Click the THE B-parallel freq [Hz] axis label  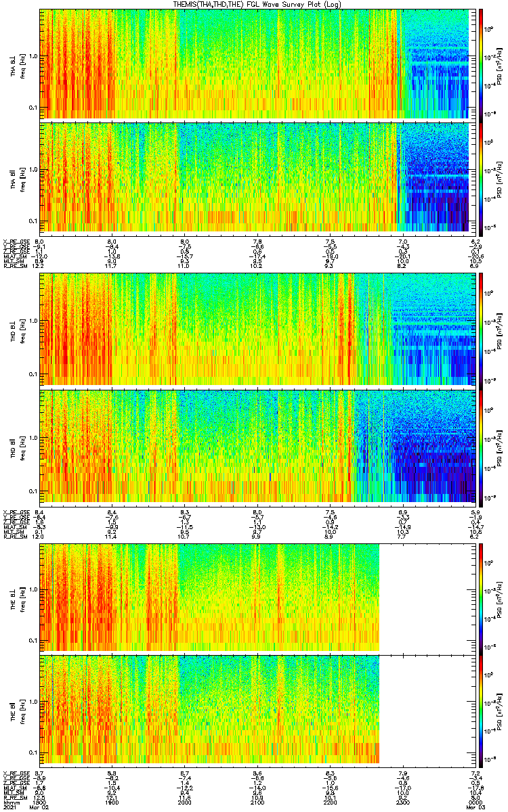click(x=22, y=710)
